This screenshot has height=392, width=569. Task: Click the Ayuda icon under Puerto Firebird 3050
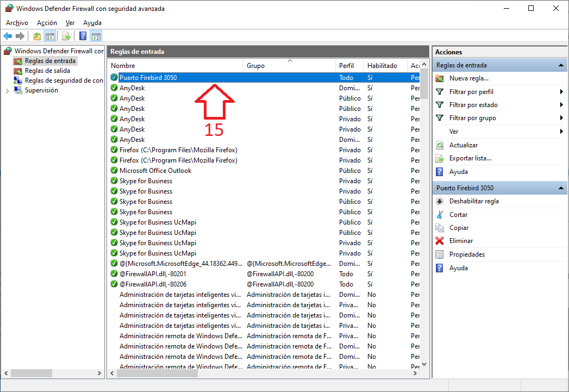click(440, 268)
